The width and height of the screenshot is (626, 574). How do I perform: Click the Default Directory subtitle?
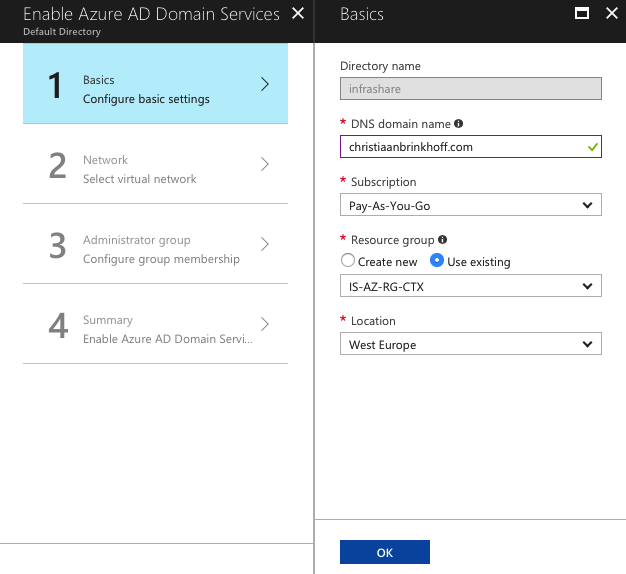(62, 32)
